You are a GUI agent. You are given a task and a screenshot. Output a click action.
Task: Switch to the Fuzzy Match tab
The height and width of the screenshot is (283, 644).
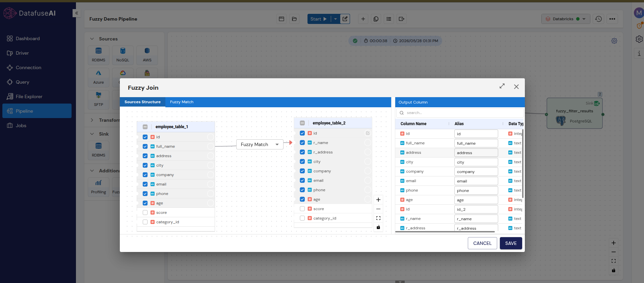tap(182, 102)
